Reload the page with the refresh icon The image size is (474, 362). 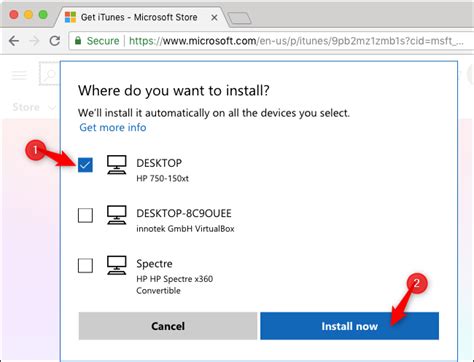tap(55, 41)
